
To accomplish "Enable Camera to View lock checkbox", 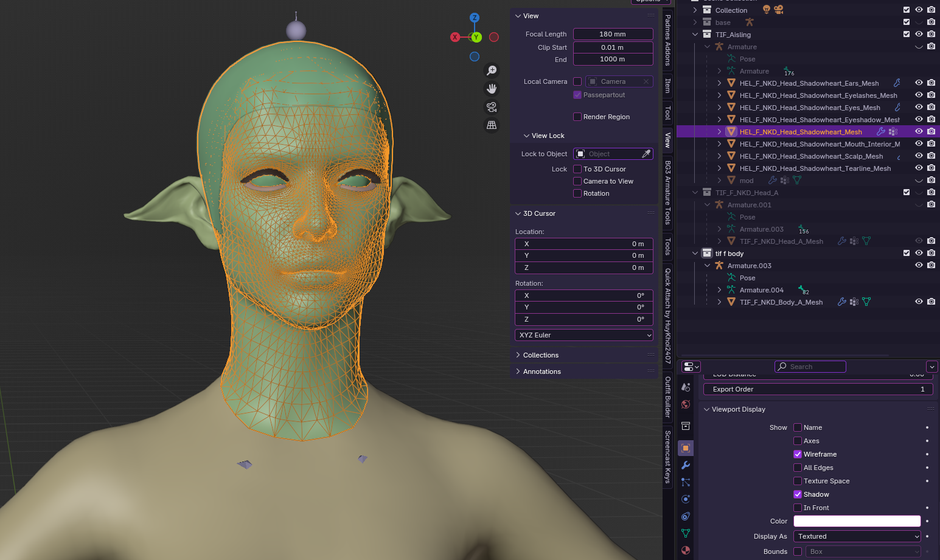I will tap(577, 181).
